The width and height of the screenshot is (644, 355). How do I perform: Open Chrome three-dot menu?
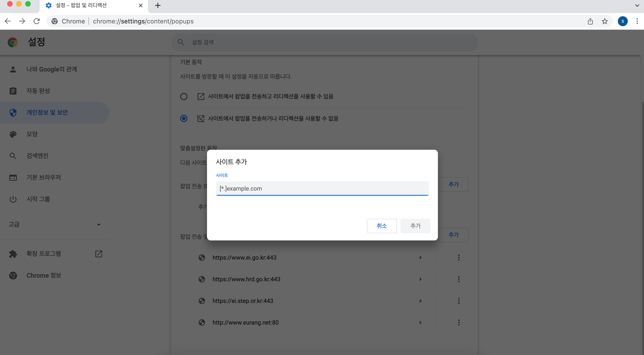637,21
